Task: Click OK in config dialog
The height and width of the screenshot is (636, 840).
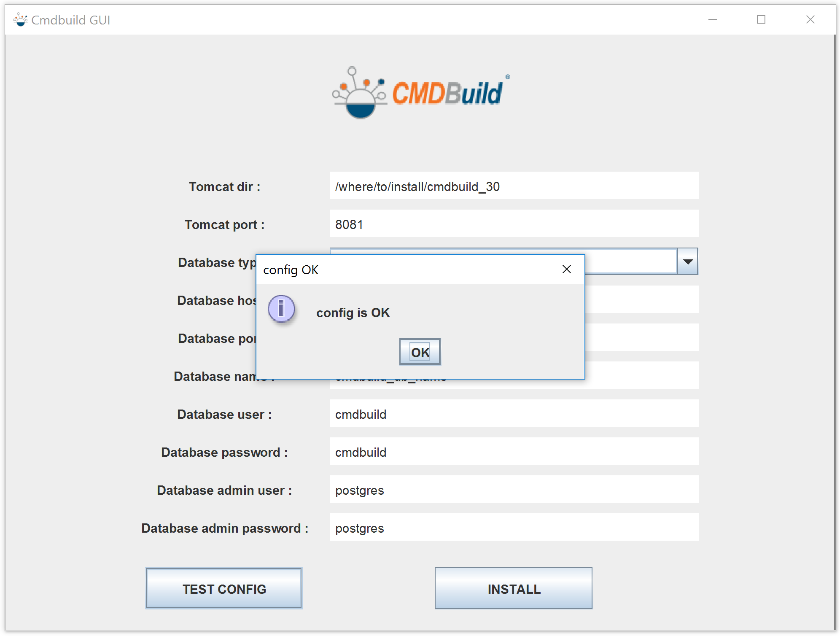Action: pos(420,352)
